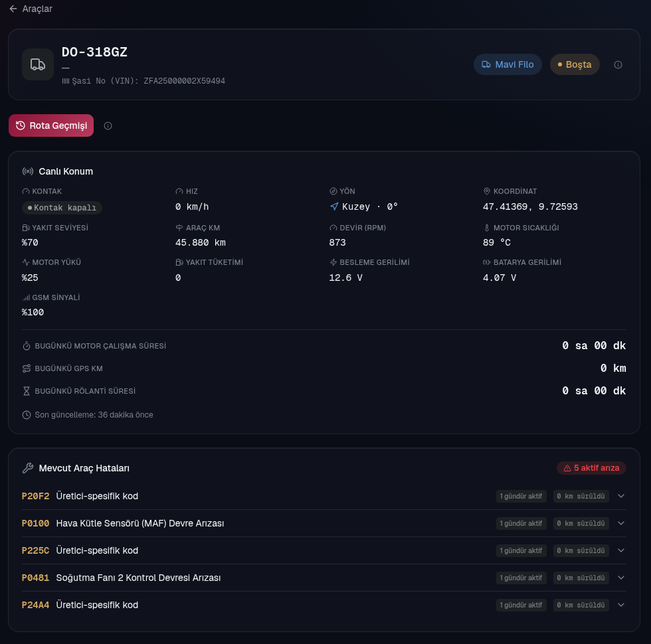Click the stopwatch icon for motor çalışma süresi
Screen dimensions: 651x644
click(27, 346)
